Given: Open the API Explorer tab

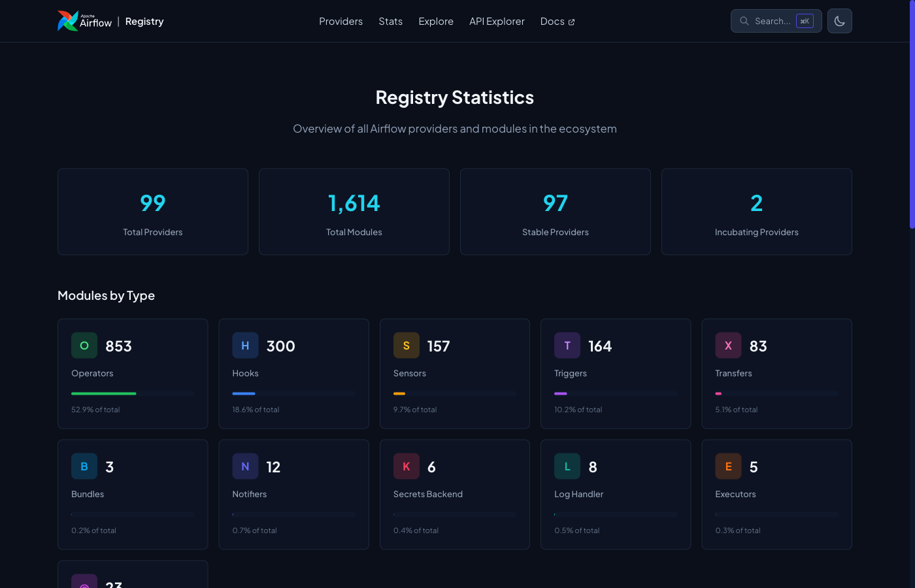Looking at the screenshot, I should (x=497, y=21).
